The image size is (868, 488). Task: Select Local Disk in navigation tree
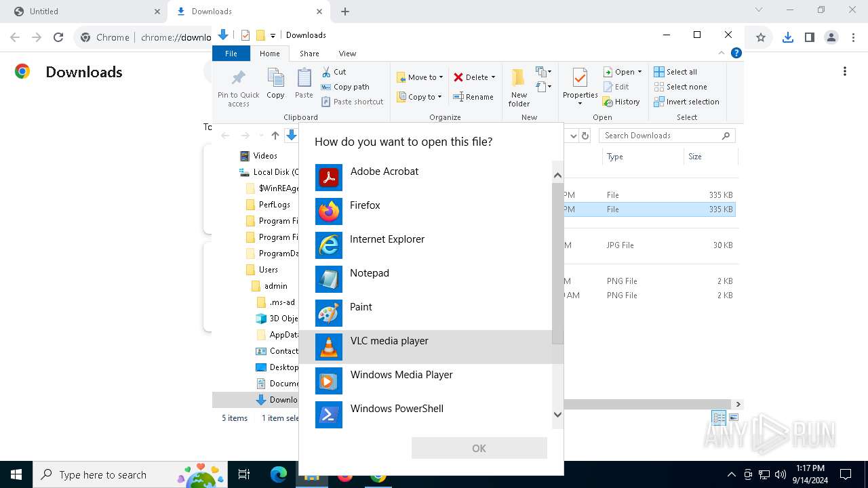click(x=269, y=172)
